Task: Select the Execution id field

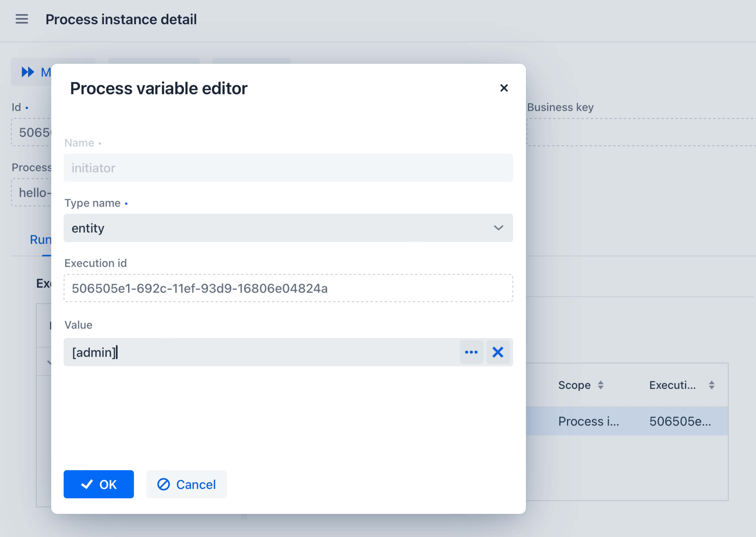Action: [x=287, y=288]
